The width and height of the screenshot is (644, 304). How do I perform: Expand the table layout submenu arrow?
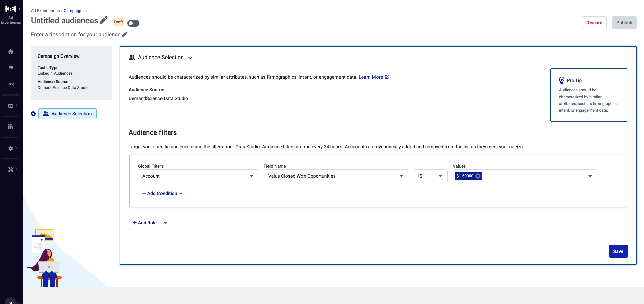tap(17, 105)
